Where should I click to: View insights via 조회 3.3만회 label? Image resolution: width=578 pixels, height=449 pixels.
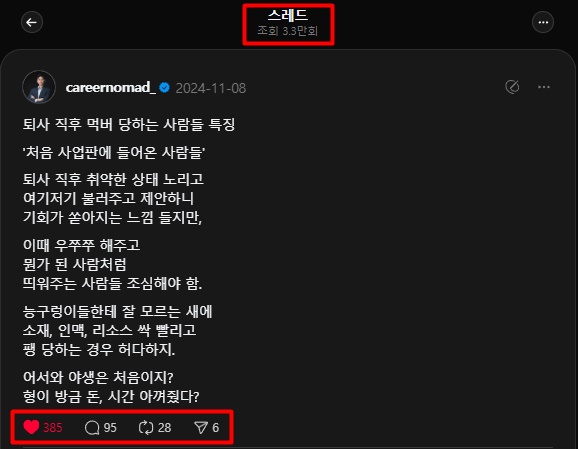(x=288, y=31)
